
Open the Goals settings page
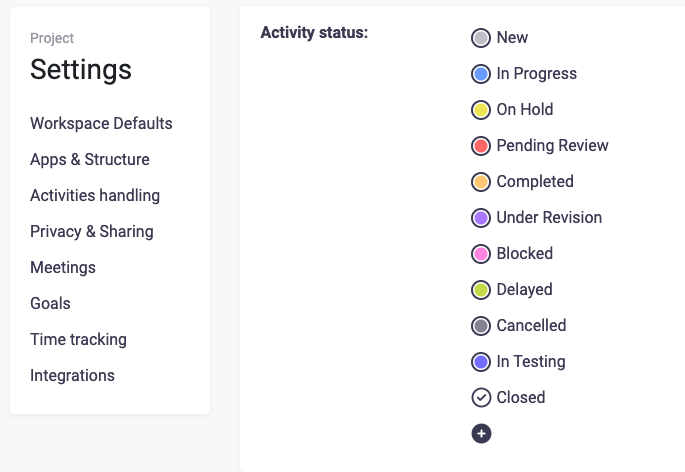coord(50,304)
